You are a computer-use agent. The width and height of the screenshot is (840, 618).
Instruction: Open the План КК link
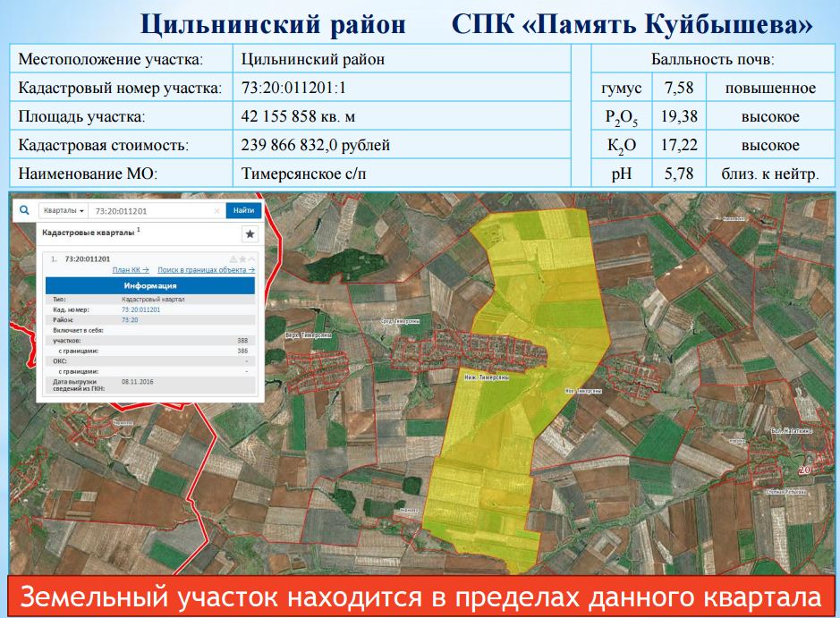pyautogui.click(x=130, y=269)
